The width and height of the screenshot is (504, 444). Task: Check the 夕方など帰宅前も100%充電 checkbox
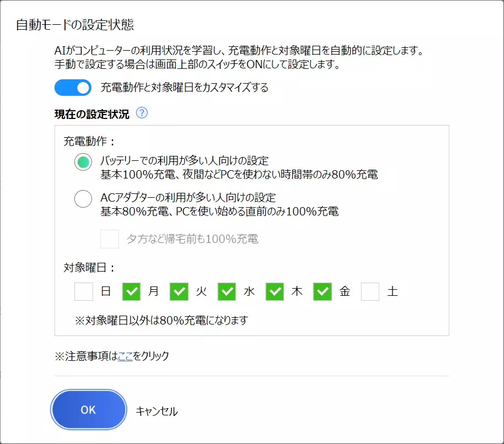click(x=110, y=239)
